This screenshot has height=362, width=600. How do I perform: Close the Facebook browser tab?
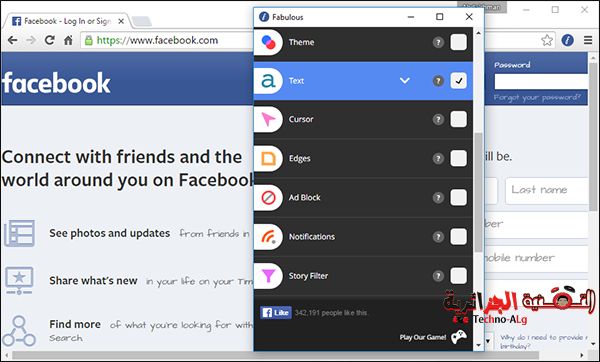[121, 21]
